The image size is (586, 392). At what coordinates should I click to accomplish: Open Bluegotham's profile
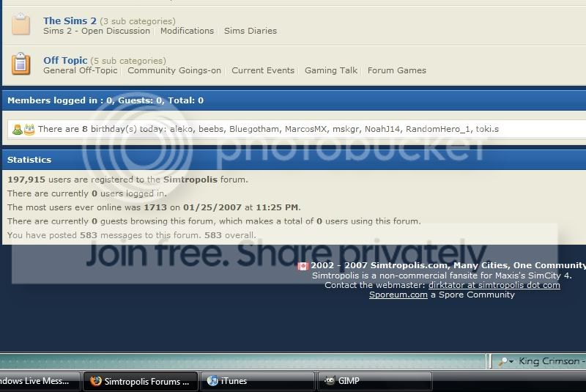point(253,129)
